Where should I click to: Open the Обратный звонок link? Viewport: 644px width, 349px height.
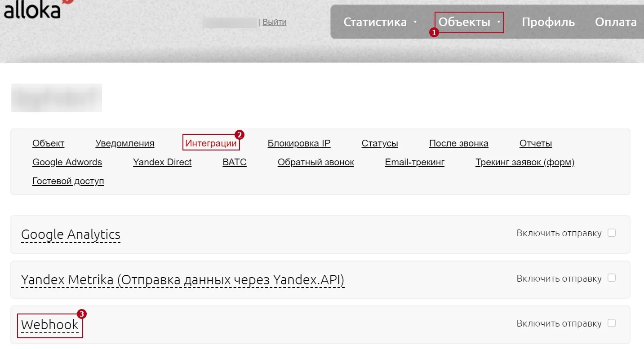(x=315, y=162)
